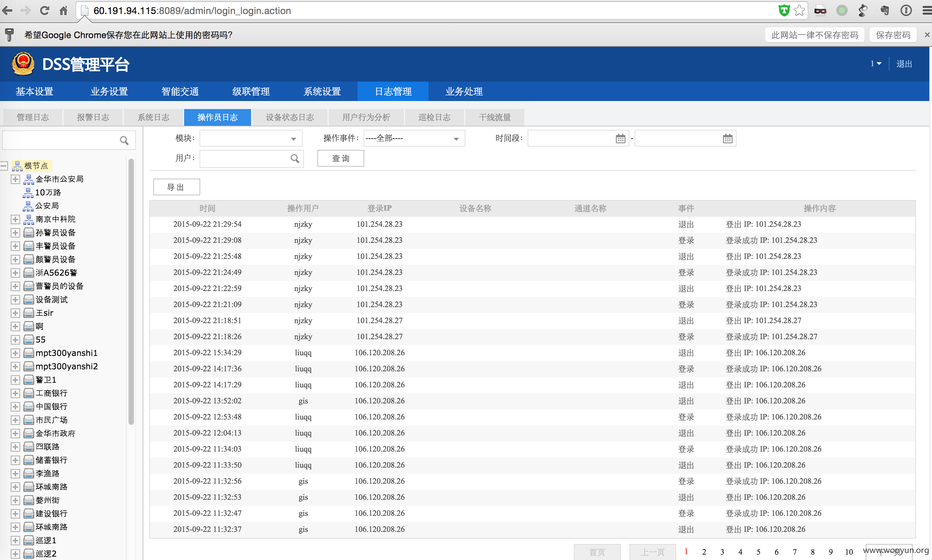Click the 导出 export button
The width and height of the screenshot is (932, 560).
click(x=176, y=187)
